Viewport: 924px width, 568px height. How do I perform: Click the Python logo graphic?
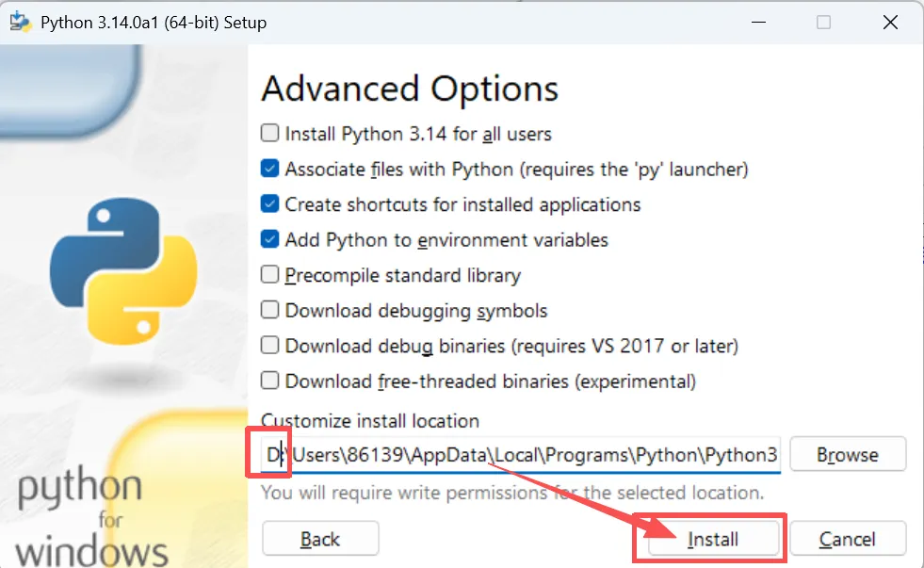pyautogui.click(x=123, y=271)
